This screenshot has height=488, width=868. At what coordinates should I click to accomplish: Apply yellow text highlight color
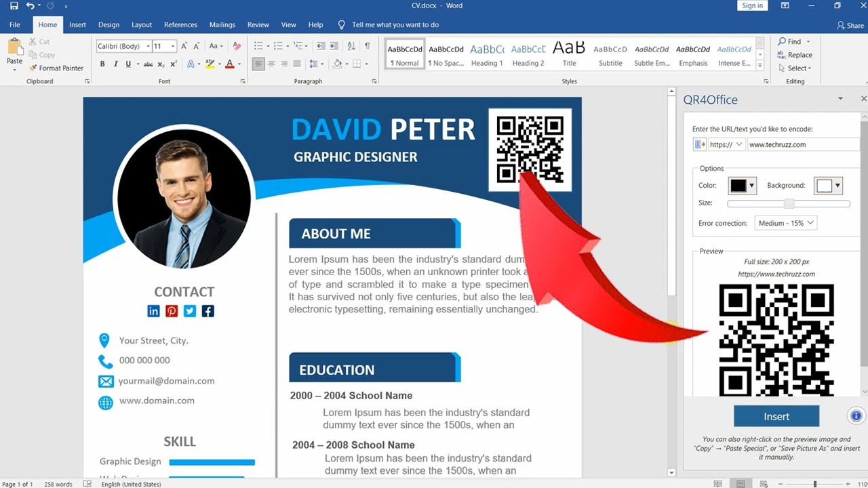[x=210, y=64]
